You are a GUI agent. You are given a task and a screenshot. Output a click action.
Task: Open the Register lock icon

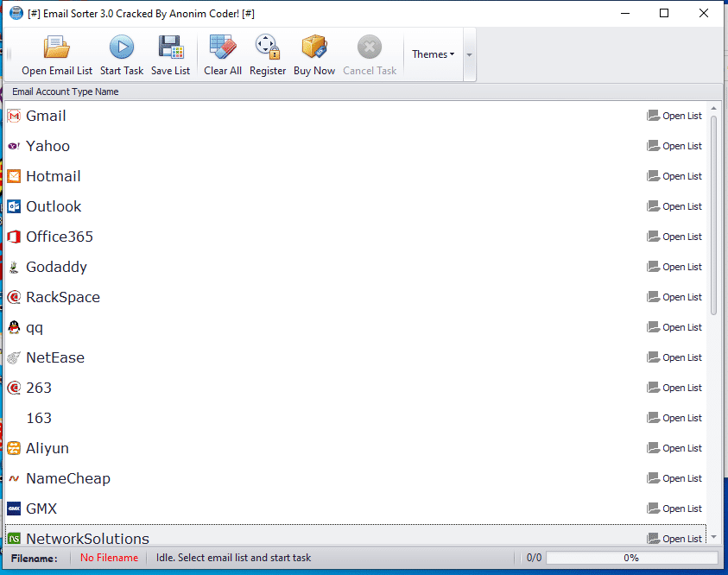tap(268, 47)
